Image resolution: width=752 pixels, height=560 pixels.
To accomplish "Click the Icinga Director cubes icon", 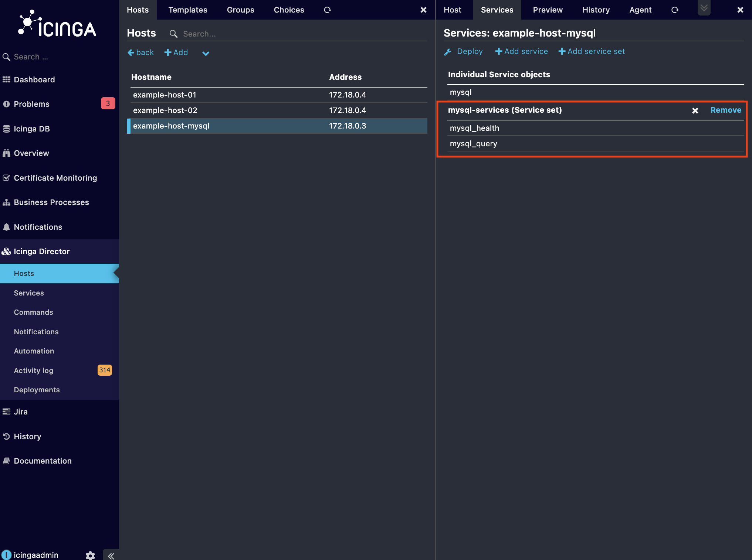I will (6, 252).
